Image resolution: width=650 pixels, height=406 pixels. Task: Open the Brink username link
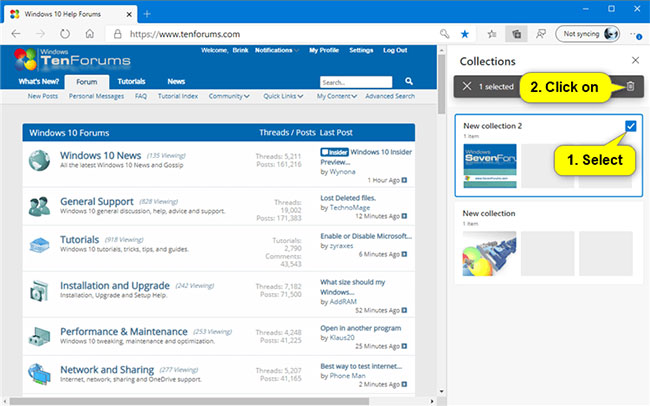[x=240, y=50]
